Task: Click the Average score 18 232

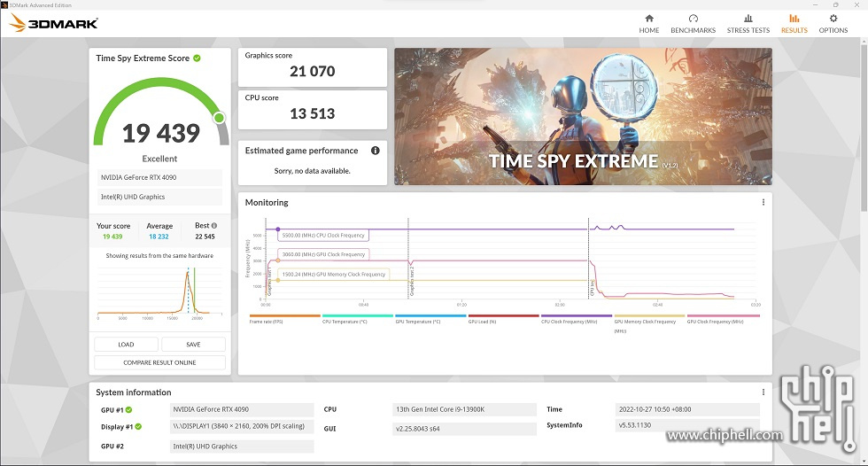Action: (x=159, y=237)
